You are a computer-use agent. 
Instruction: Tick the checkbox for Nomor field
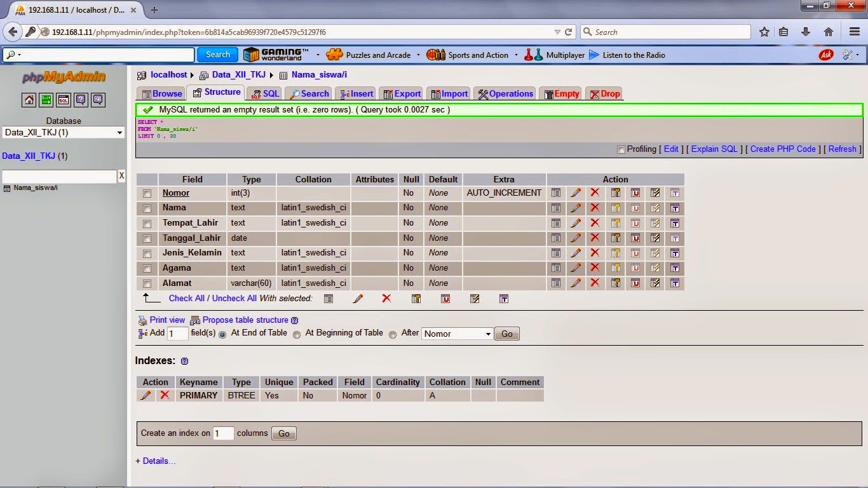point(147,193)
